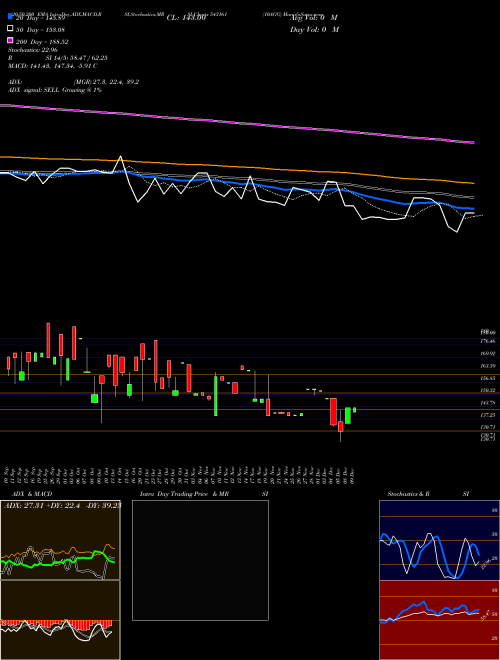Click the 'Avg Vol: 0 M' label

[314, 18]
